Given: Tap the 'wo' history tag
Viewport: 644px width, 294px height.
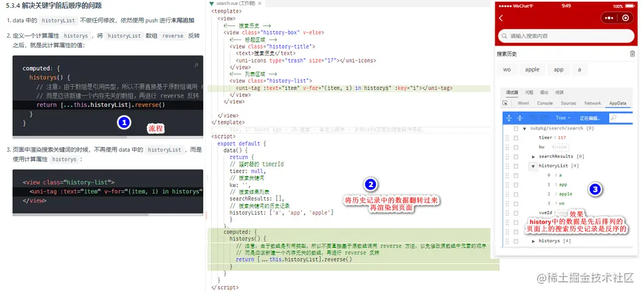Looking at the screenshot, I should 507,69.
